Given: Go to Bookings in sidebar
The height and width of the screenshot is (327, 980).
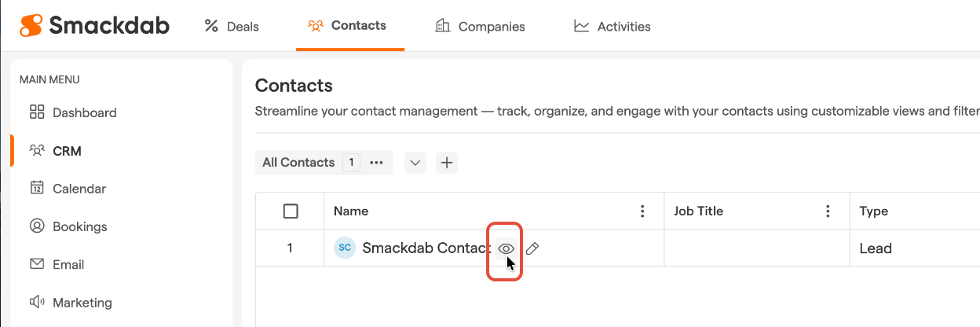Looking at the screenshot, I should tap(79, 226).
